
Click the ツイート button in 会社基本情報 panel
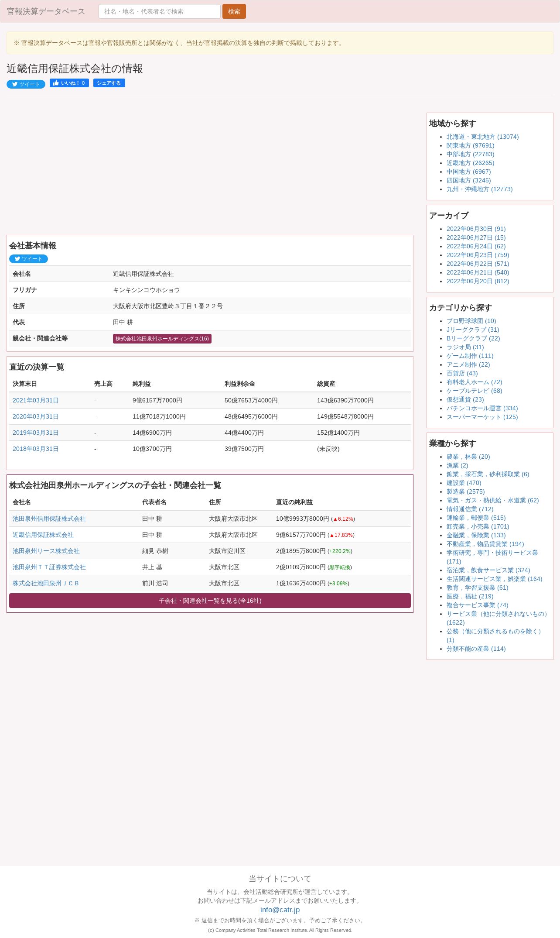coord(28,259)
